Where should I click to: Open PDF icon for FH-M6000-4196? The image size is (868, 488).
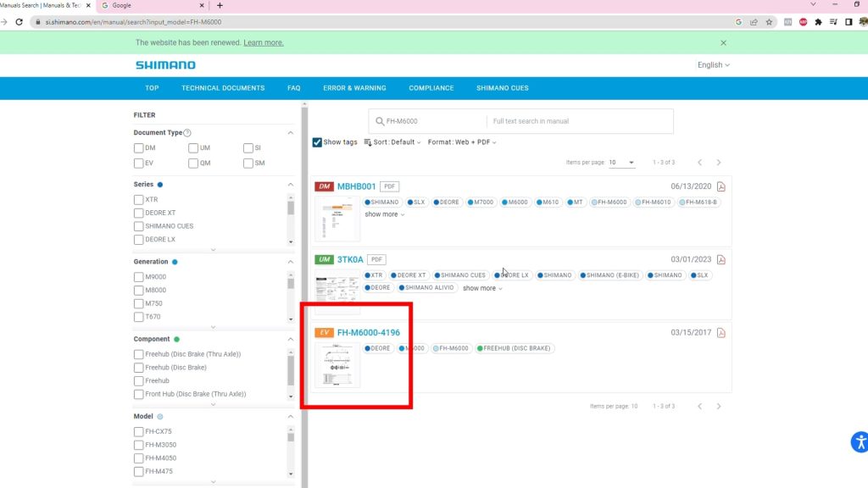[x=721, y=332]
